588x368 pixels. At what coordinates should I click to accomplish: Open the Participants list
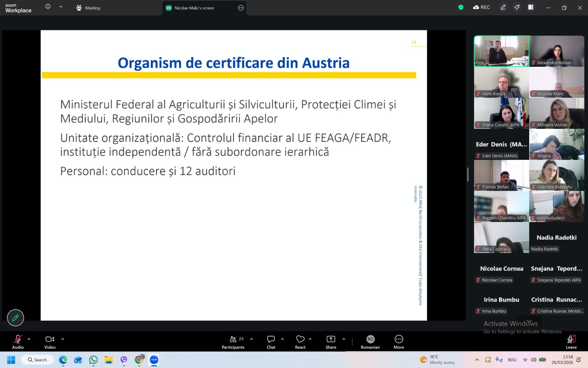pos(233,342)
